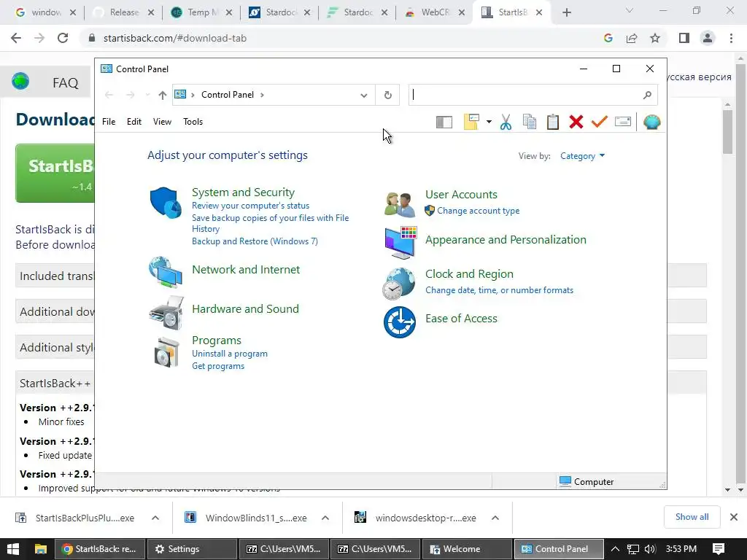Click the Windows Start button
Screen dimensions: 747x560
point(13,549)
